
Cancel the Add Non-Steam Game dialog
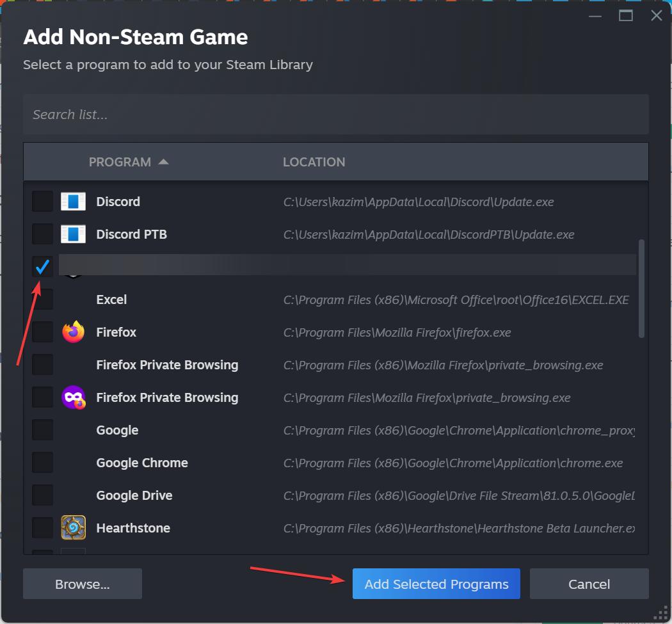pyautogui.click(x=589, y=584)
